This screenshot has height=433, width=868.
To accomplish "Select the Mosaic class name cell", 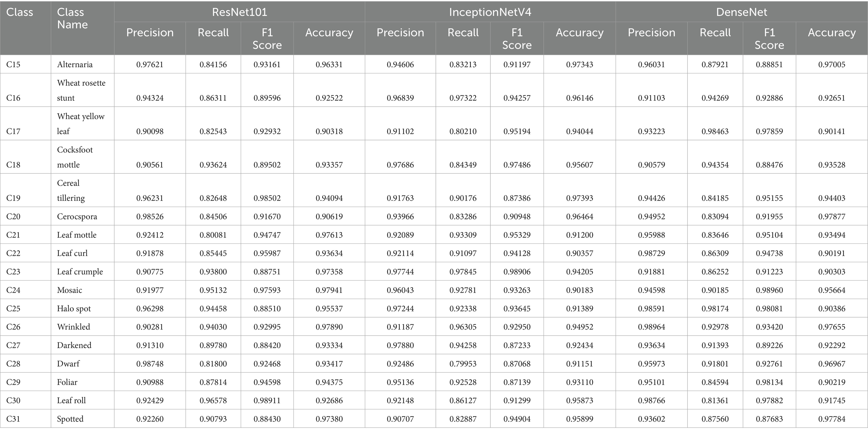I will point(69,290).
